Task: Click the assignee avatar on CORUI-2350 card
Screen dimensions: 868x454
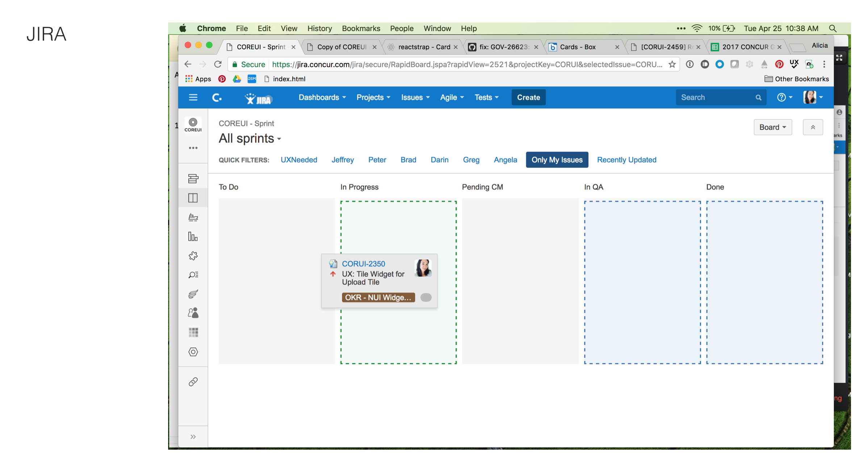Action: [x=423, y=268]
